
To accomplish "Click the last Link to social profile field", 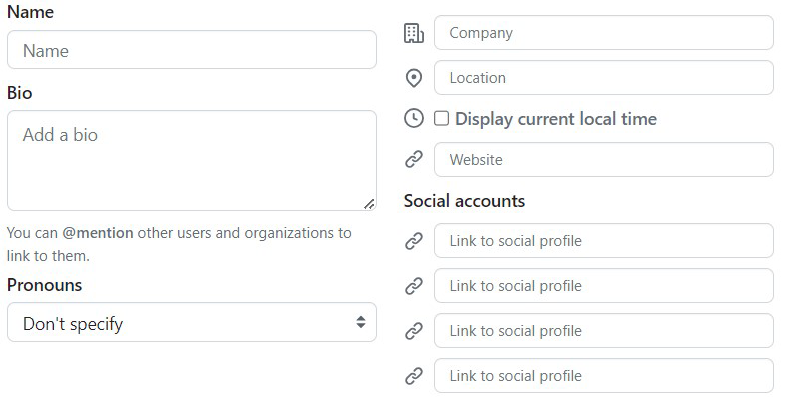I will pos(603,376).
